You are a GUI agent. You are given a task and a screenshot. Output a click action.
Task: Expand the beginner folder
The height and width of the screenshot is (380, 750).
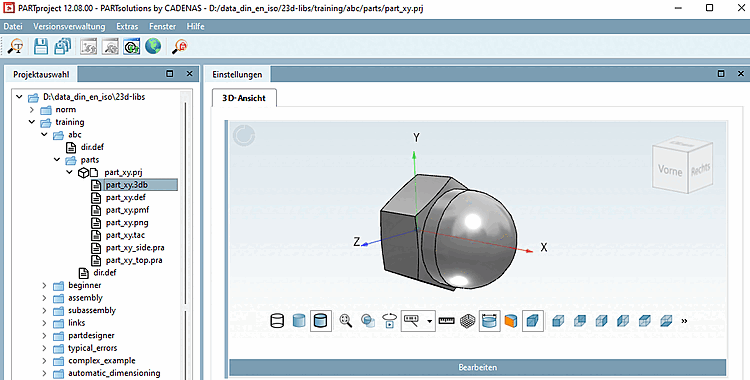click(x=44, y=285)
